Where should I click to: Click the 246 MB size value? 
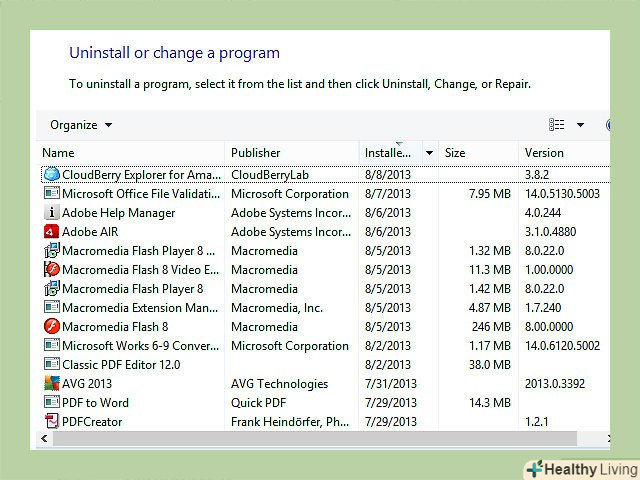coord(491,327)
